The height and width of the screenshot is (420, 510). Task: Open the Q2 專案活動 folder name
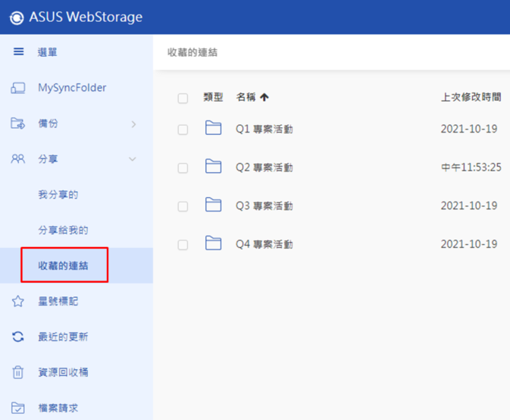(264, 168)
